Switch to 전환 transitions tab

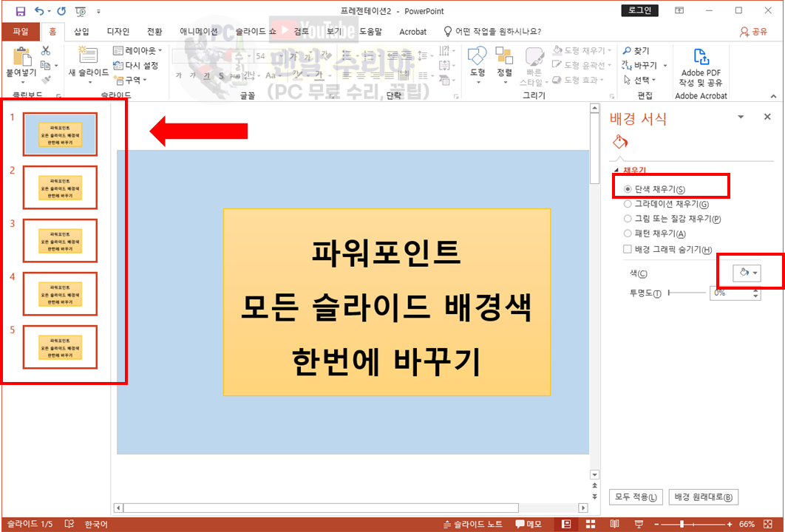pos(154,32)
